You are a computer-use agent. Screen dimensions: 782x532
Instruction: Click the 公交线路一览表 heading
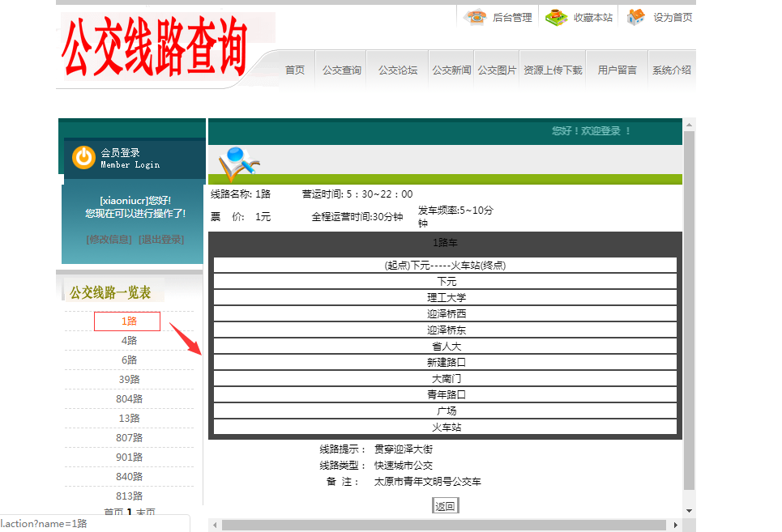coord(110,292)
